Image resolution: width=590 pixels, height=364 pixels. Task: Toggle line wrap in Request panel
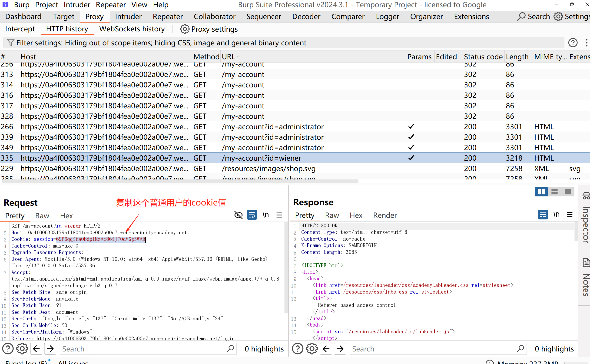pyautogui.click(x=252, y=215)
